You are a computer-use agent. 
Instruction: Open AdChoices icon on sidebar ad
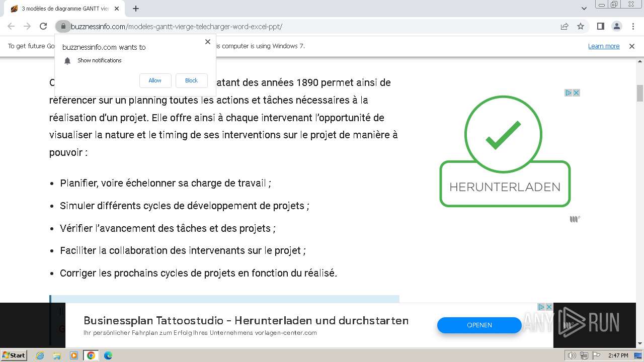[x=569, y=93]
